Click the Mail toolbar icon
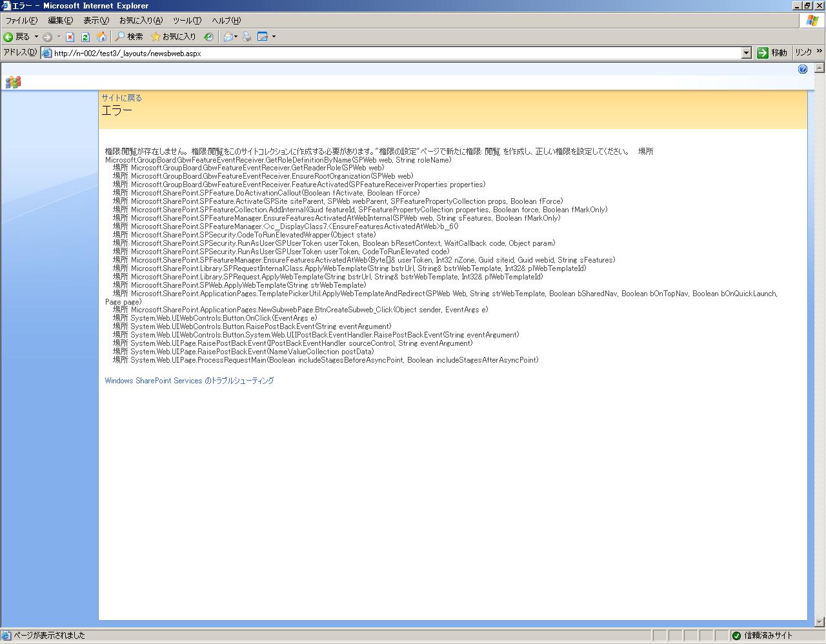This screenshot has width=826, height=644. point(228,37)
